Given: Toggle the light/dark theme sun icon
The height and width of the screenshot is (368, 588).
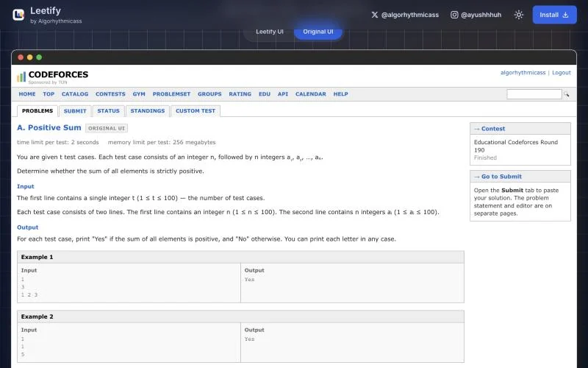Looking at the screenshot, I should click(519, 15).
